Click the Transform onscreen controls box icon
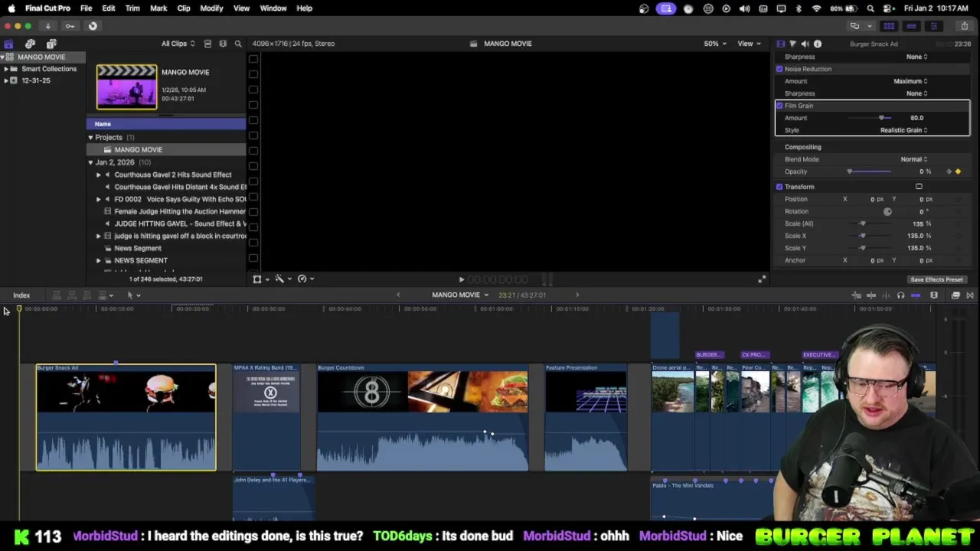This screenshot has width=980, height=551. 919,187
